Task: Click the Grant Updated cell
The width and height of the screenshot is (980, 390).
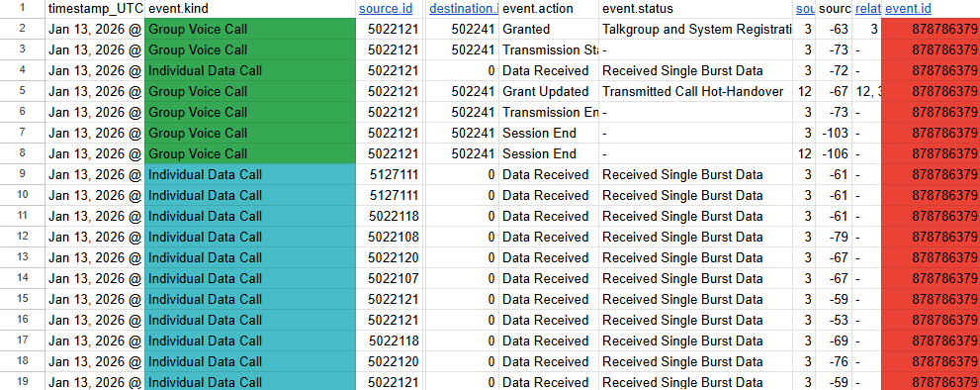Action: point(549,91)
